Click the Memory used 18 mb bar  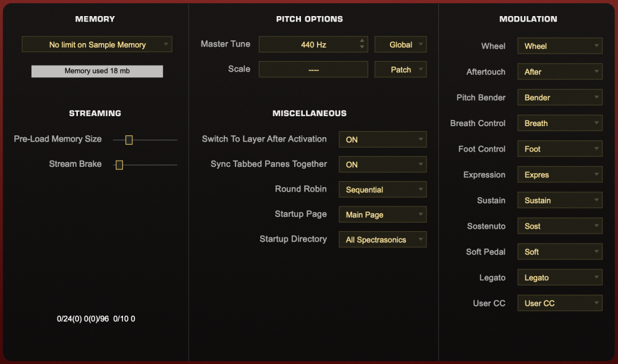coord(97,71)
